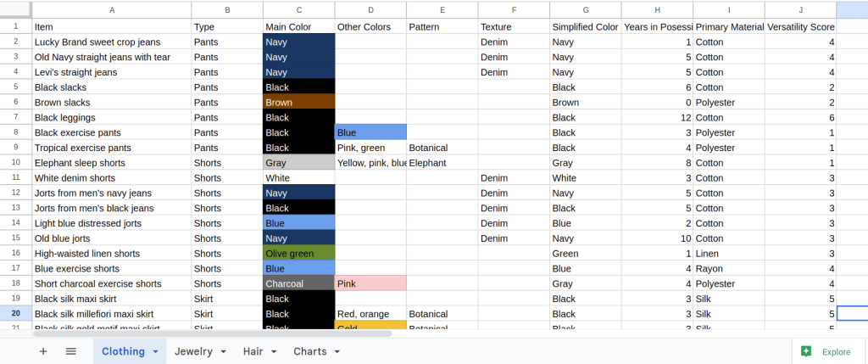Open the Charts tab dropdown arrow
This screenshot has width=868, height=364.
point(337,352)
